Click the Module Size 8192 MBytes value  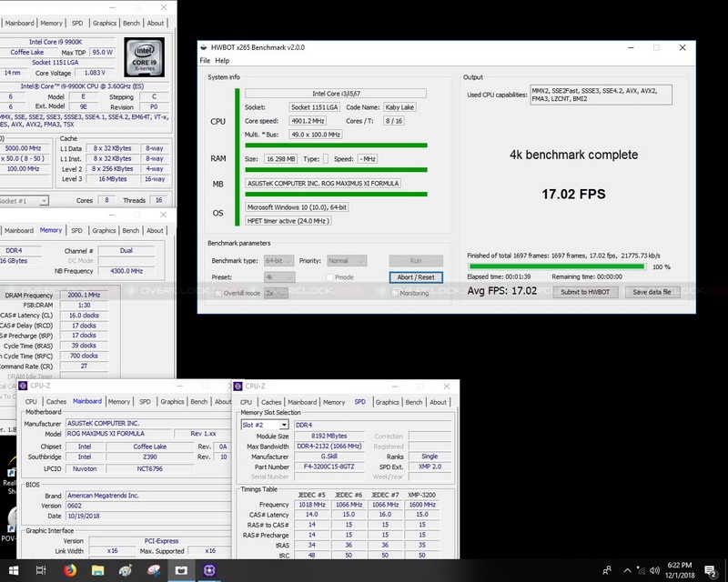[x=329, y=436]
